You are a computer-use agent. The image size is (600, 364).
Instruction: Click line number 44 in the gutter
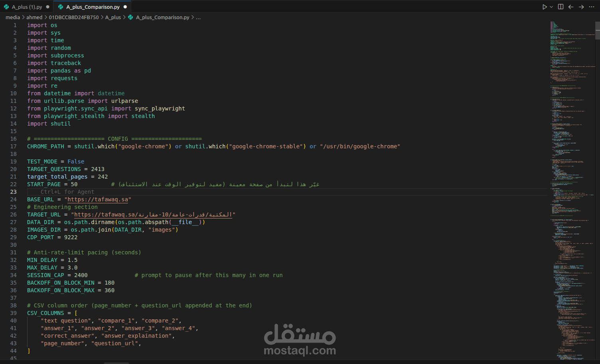point(14,351)
